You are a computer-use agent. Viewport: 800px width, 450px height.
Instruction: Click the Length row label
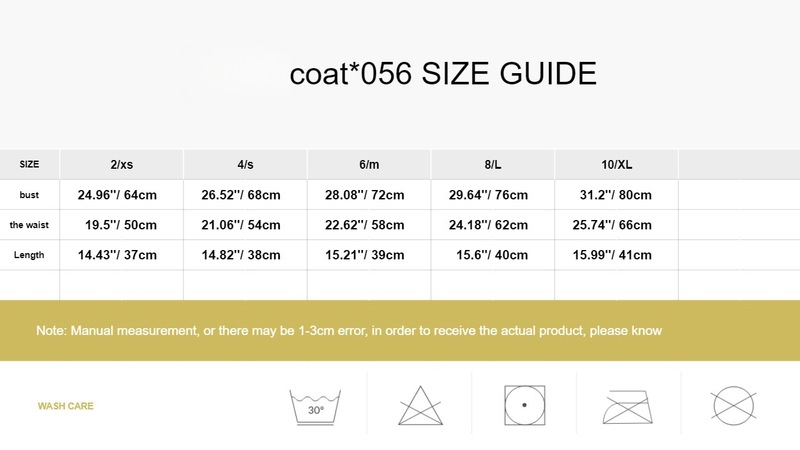(29, 255)
